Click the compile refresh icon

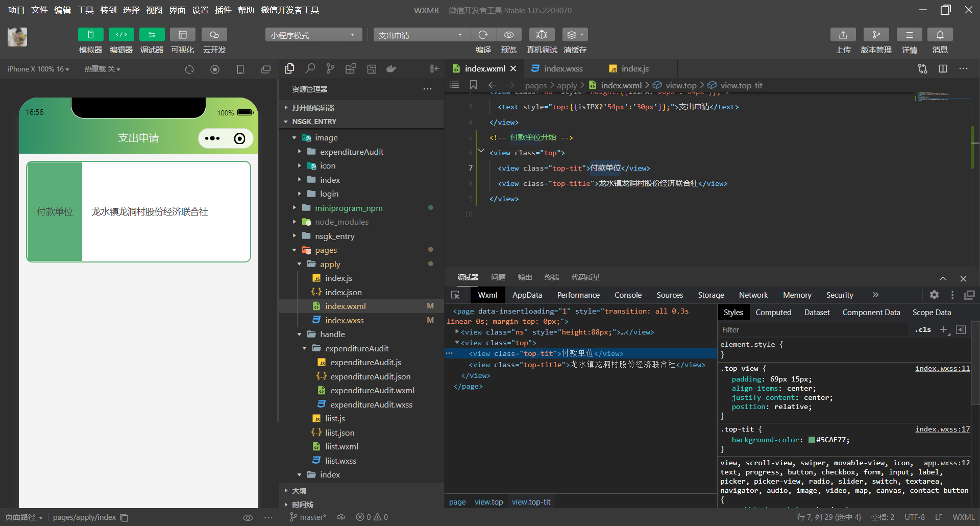point(483,35)
